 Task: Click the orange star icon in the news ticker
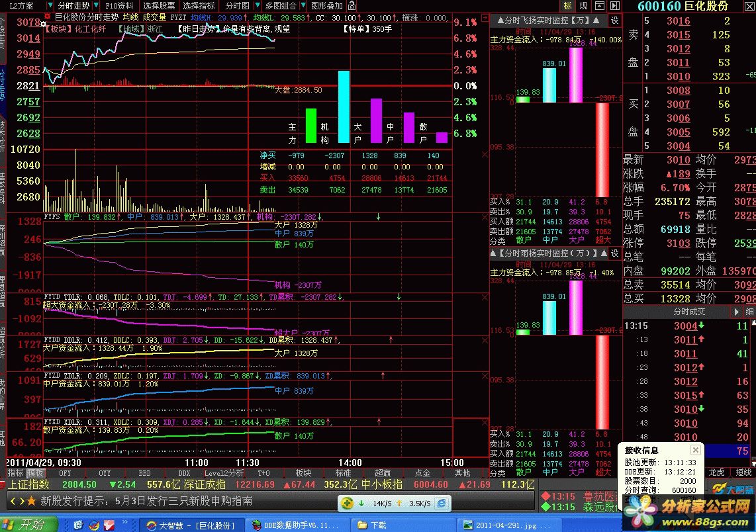(x=31, y=501)
